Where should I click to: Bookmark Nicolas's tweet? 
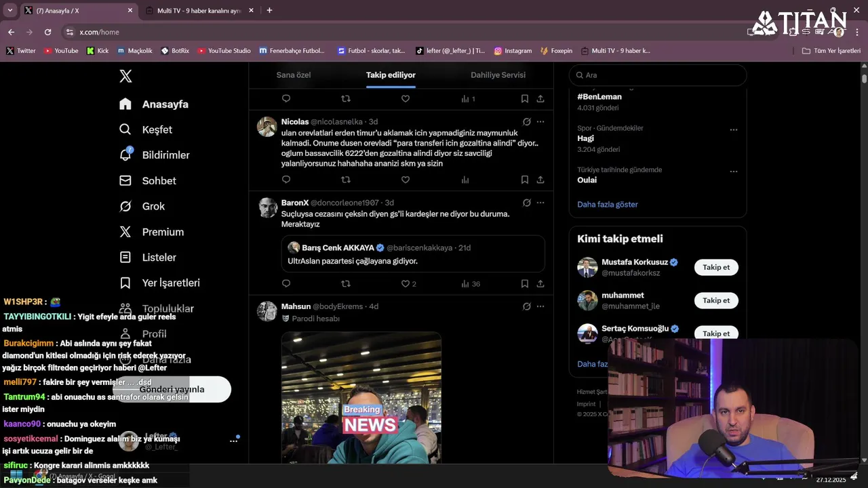click(x=525, y=180)
